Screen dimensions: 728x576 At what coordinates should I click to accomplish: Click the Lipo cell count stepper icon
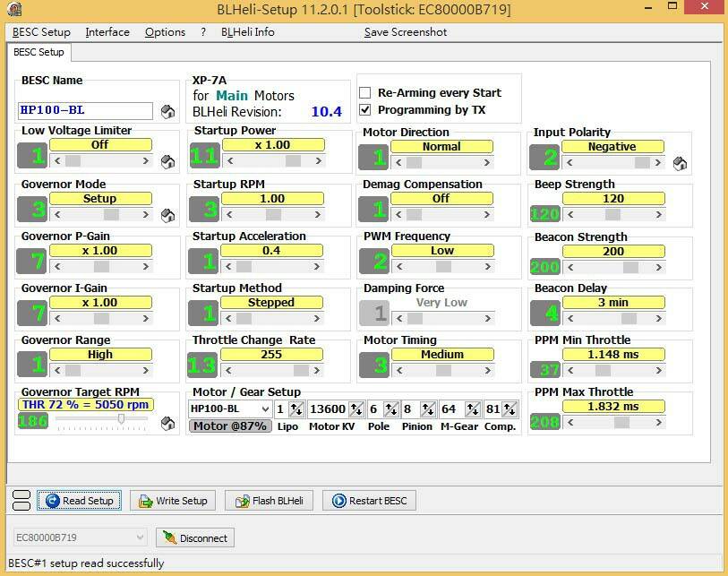[295, 409]
